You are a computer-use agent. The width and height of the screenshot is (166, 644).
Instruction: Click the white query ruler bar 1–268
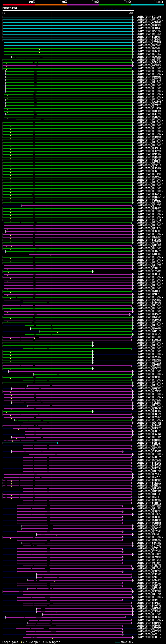(68, 11)
